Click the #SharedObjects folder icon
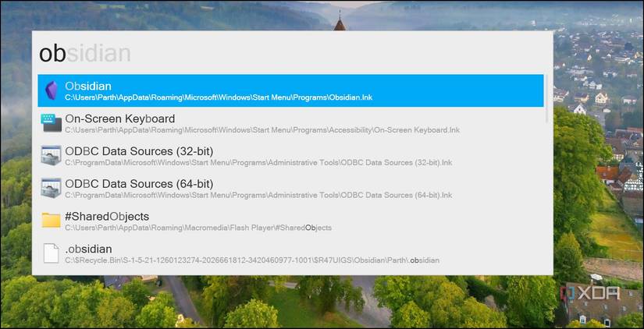644x329 pixels. (52, 221)
